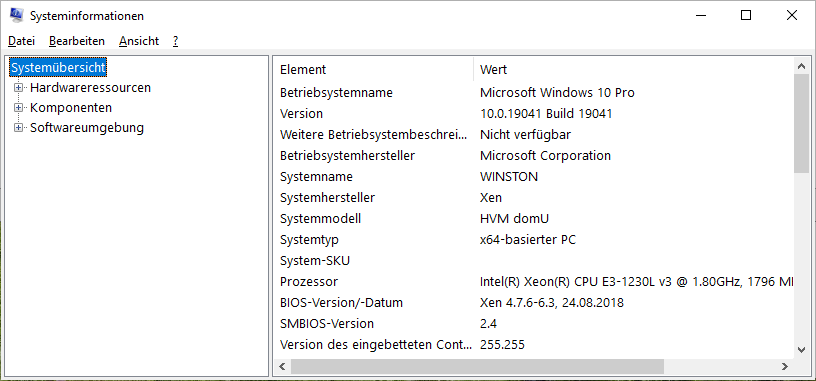
Task: Click the vertical scrollbar up arrow
Action: pos(801,66)
